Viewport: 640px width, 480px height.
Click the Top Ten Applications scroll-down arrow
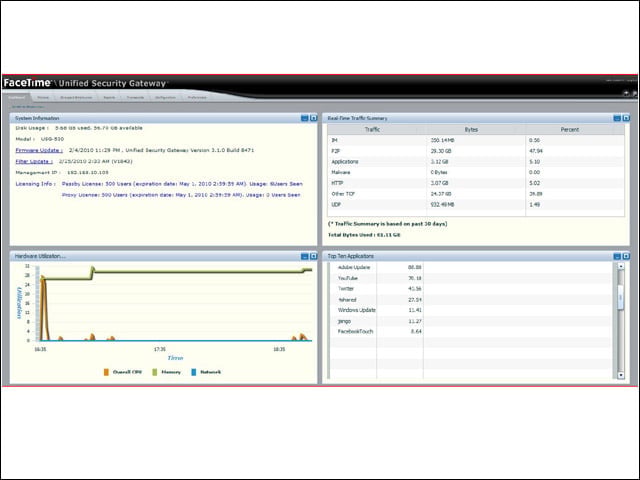(x=621, y=375)
